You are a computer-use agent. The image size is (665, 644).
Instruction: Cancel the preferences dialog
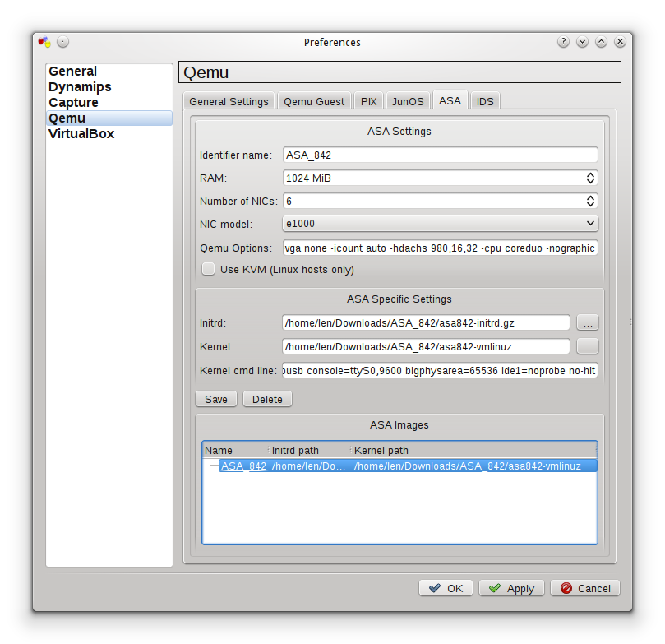click(x=585, y=588)
